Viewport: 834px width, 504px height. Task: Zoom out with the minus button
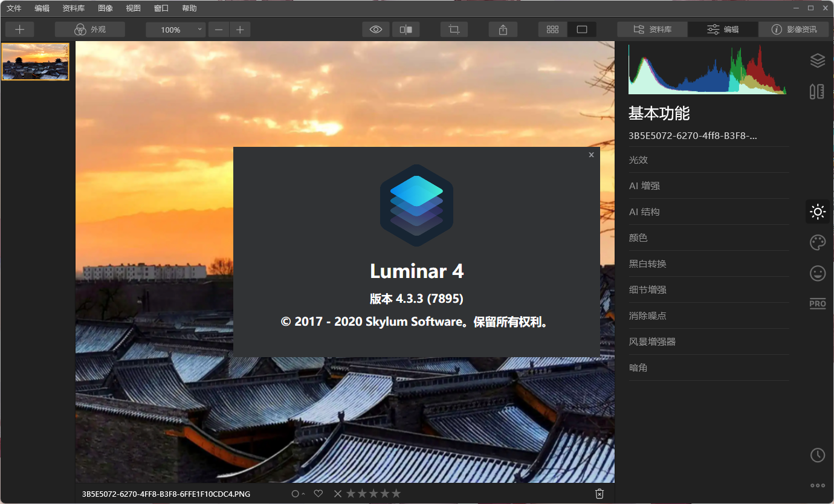click(x=219, y=30)
